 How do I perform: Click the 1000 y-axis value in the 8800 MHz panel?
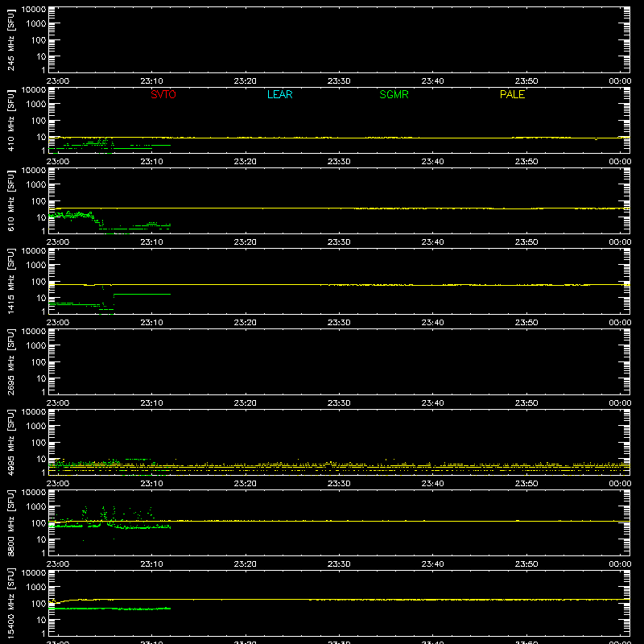(x=36, y=507)
